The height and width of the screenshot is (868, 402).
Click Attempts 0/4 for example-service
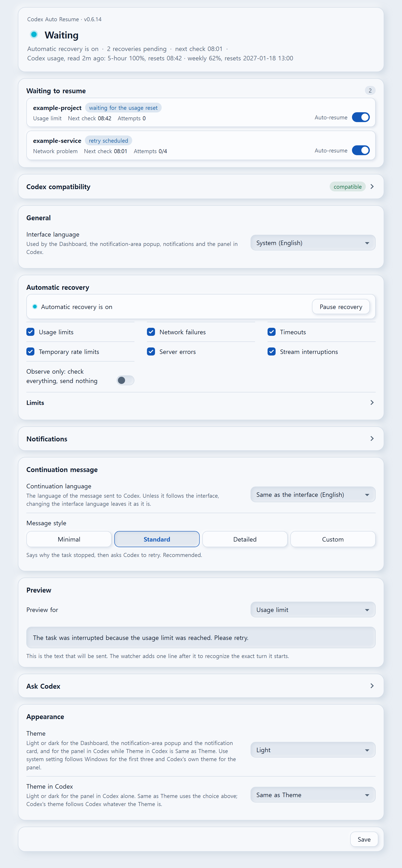[x=150, y=151]
